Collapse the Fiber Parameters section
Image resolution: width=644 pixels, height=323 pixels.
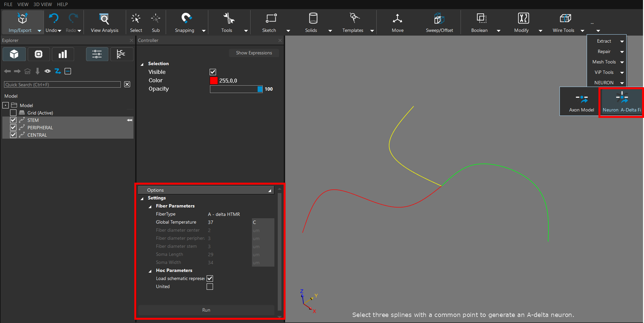pos(150,206)
